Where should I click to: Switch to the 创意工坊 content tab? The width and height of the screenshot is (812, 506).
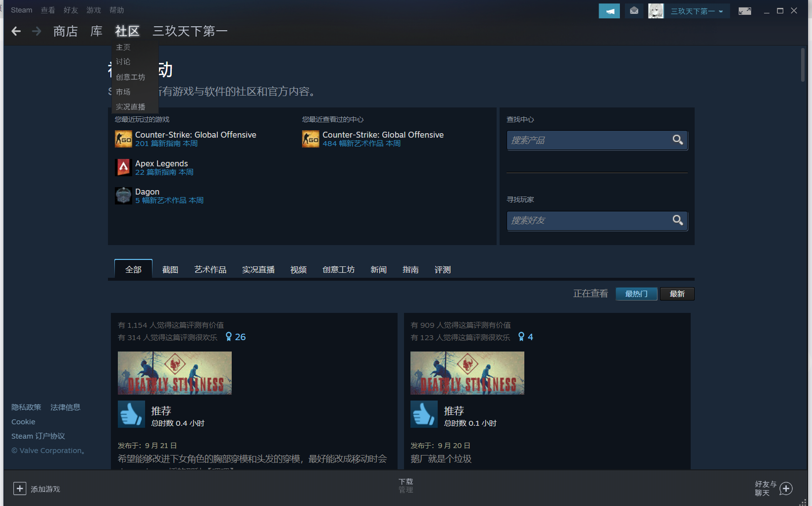(339, 269)
